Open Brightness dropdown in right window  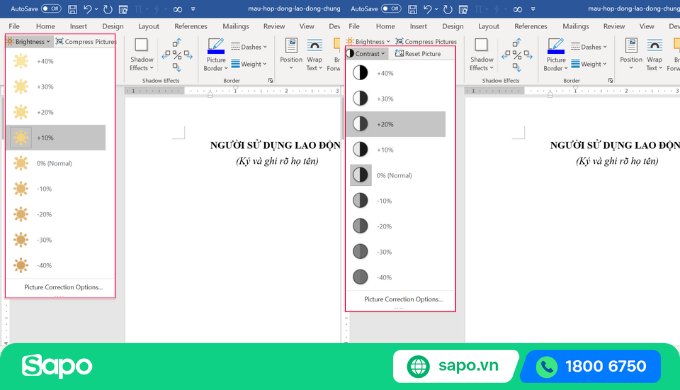pos(369,42)
